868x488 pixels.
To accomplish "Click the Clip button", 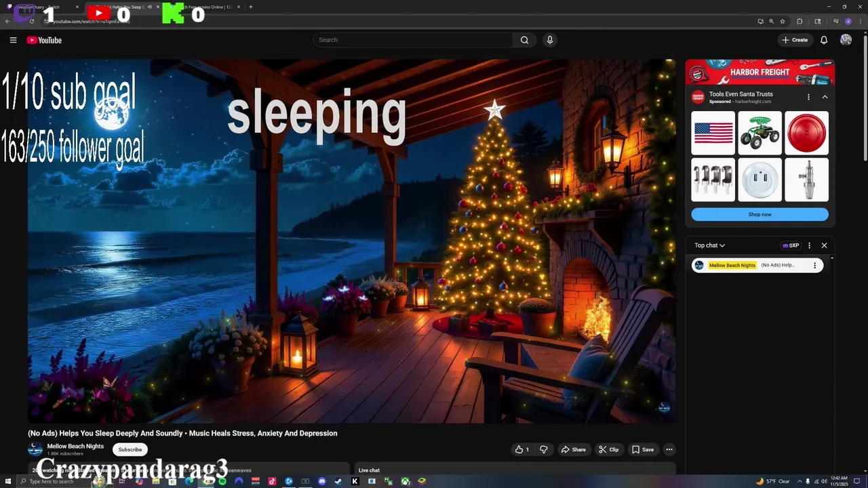I will click(608, 449).
